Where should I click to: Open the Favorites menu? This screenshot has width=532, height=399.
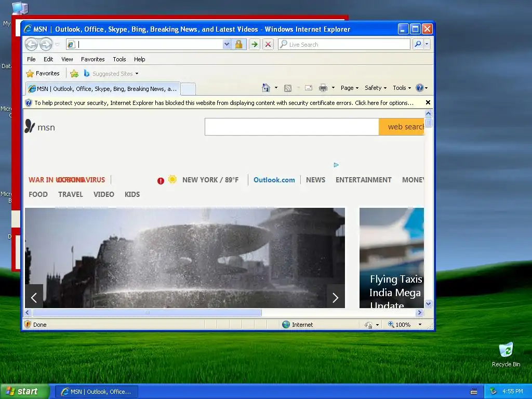(92, 59)
